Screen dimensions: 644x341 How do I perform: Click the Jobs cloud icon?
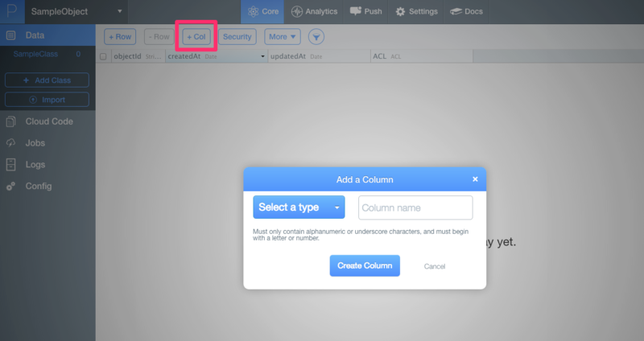pyautogui.click(x=11, y=143)
